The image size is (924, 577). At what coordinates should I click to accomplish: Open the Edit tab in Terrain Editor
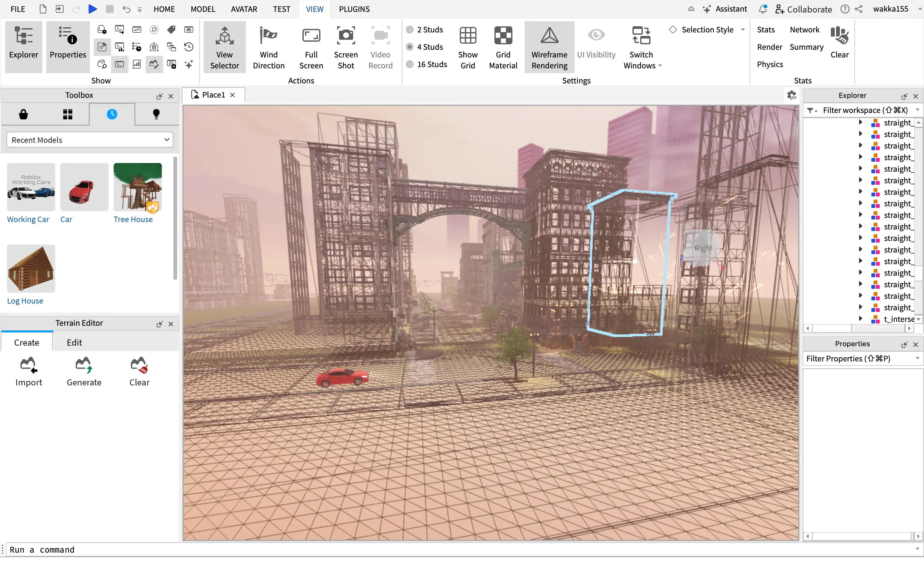click(x=74, y=342)
